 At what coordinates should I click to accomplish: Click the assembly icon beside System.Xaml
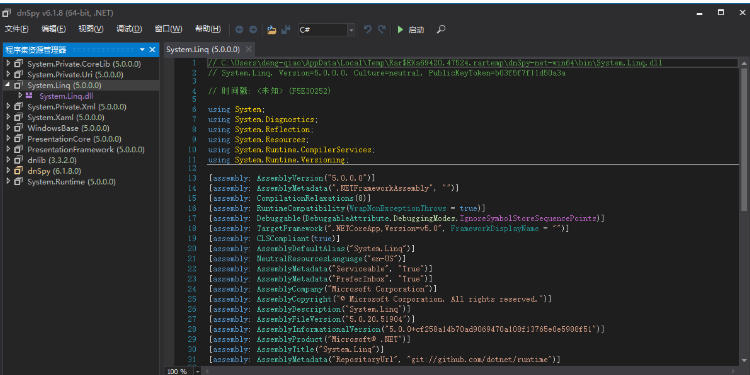[18, 117]
